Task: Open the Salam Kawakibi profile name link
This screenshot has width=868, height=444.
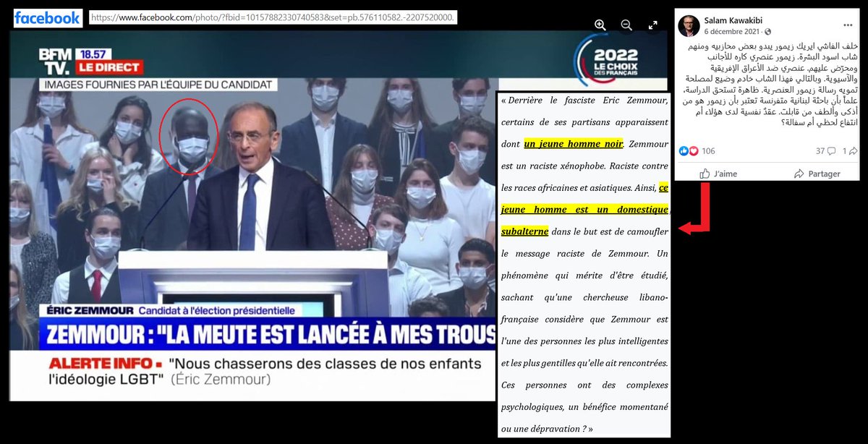Action: (x=733, y=20)
